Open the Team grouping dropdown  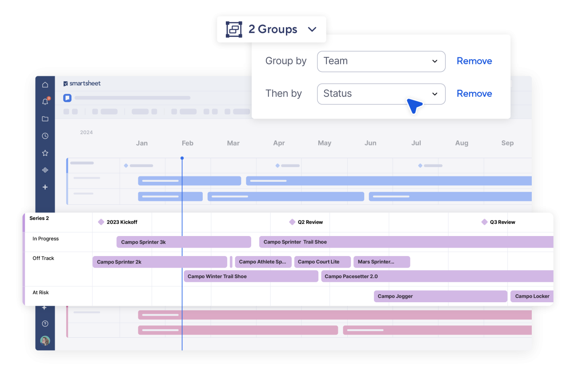point(381,61)
